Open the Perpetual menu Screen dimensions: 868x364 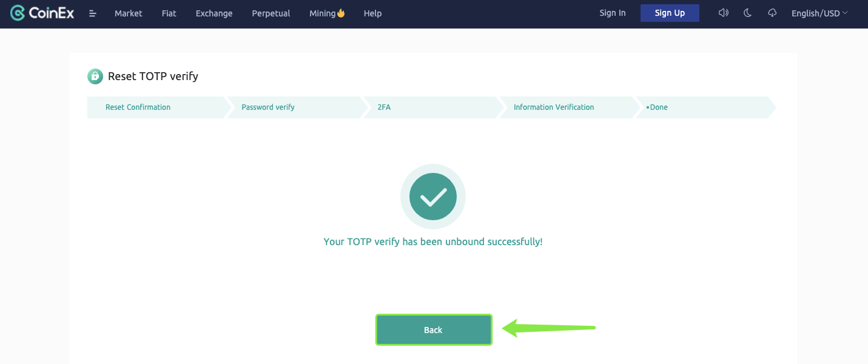pos(271,13)
